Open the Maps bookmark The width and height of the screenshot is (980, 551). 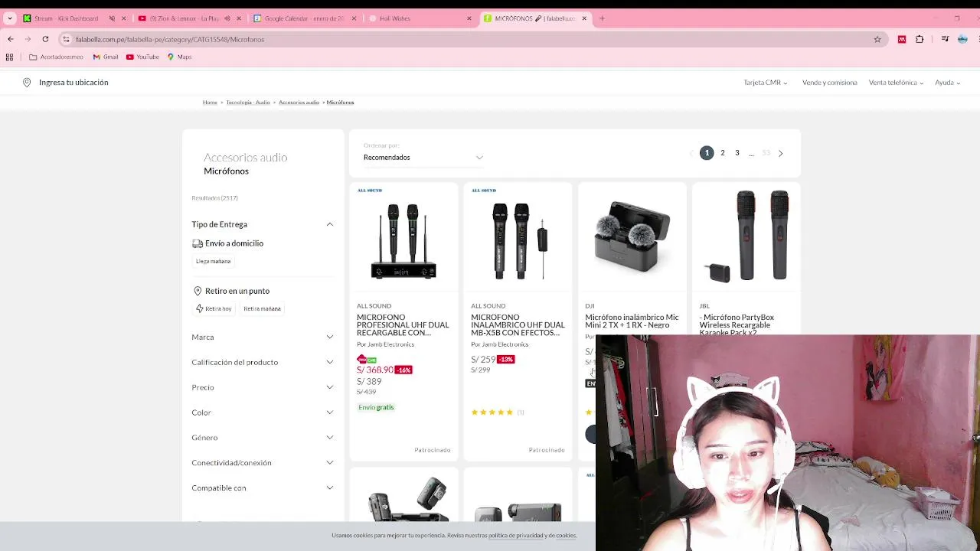tap(180, 57)
